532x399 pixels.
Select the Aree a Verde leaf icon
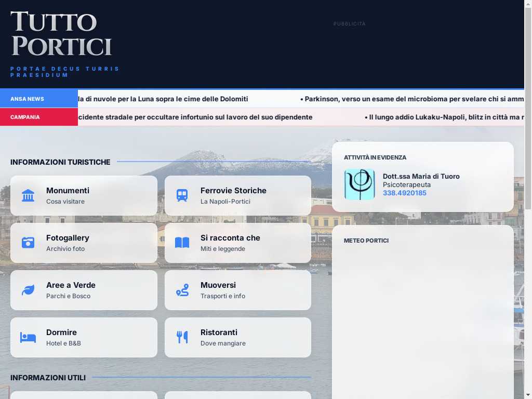(28, 290)
